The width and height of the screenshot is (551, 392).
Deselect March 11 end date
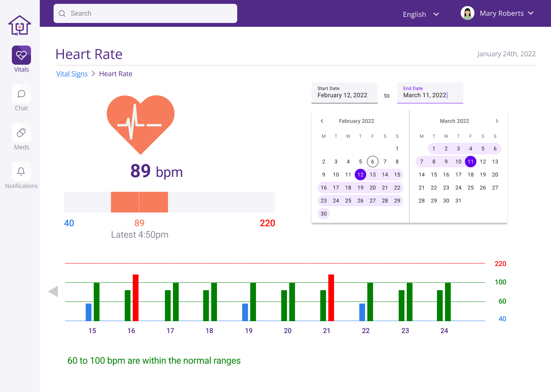(471, 162)
